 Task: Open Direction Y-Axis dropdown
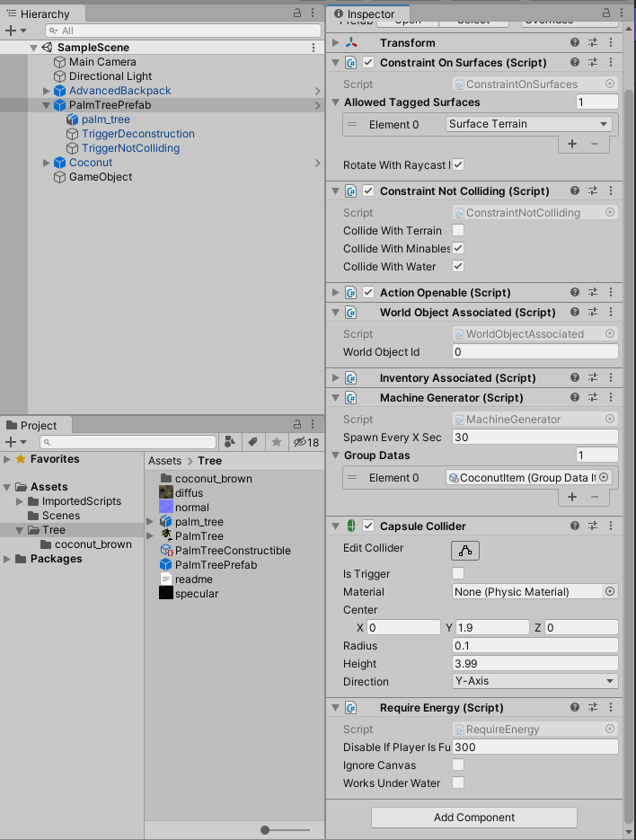pos(535,681)
